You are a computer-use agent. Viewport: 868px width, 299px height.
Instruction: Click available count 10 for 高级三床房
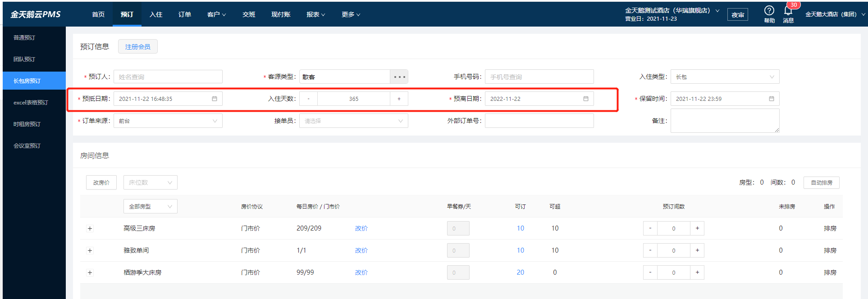tap(521, 228)
